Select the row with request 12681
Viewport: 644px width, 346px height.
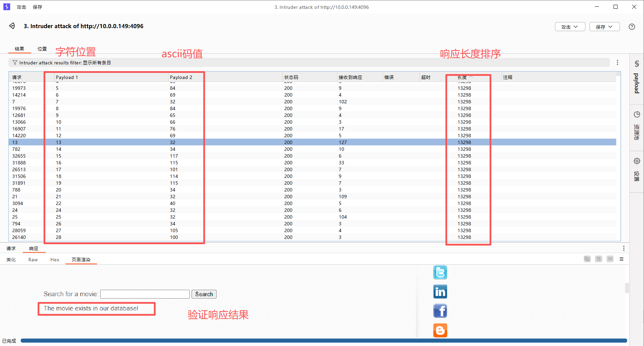tap(312, 115)
